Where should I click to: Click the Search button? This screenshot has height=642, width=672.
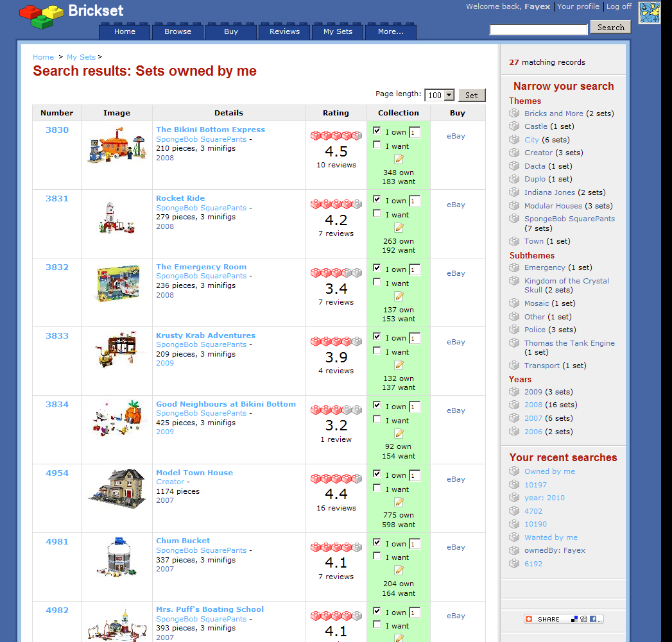611,27
